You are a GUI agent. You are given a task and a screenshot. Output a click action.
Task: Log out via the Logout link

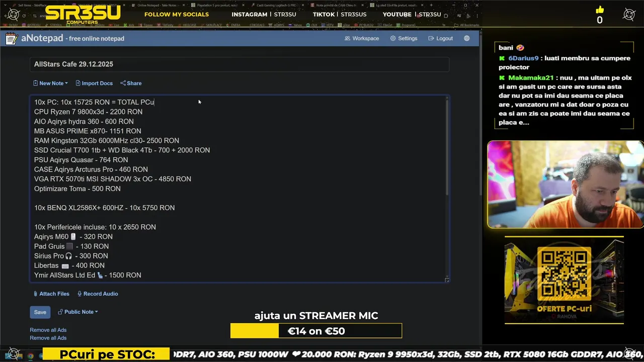click(440, 38)
